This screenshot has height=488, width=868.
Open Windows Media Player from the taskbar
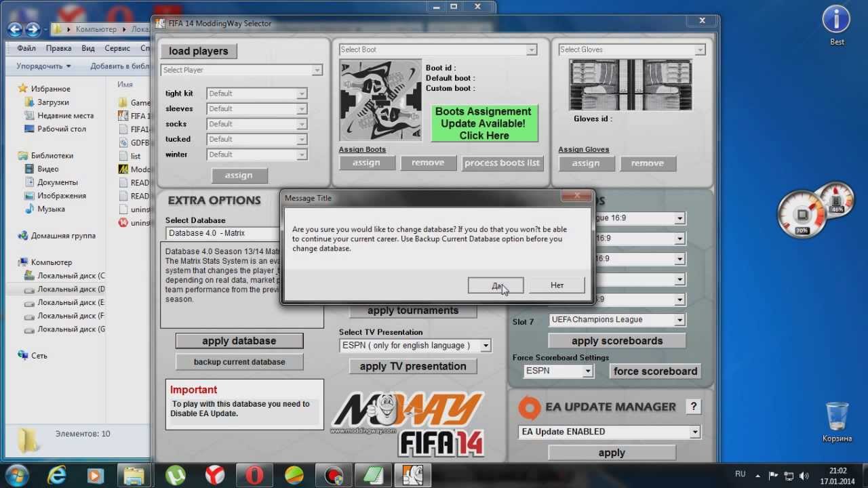[x=96, y=475]
